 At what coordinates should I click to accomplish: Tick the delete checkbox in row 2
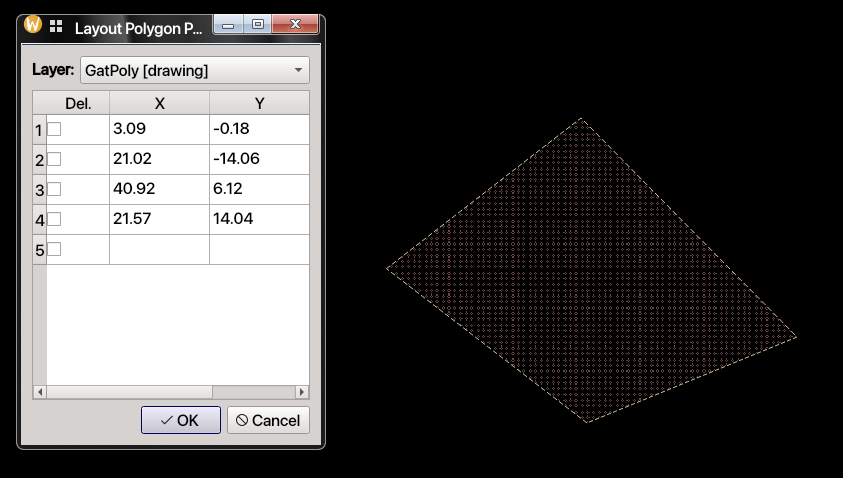pyautogui.click(x=55, y=159)
